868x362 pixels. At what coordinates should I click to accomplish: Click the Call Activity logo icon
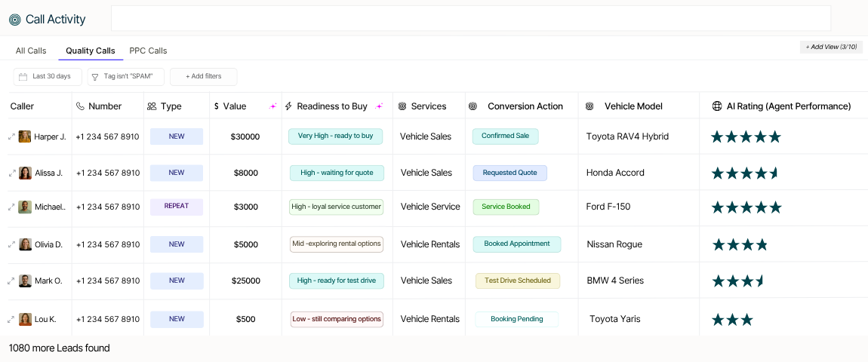point(15,20)
